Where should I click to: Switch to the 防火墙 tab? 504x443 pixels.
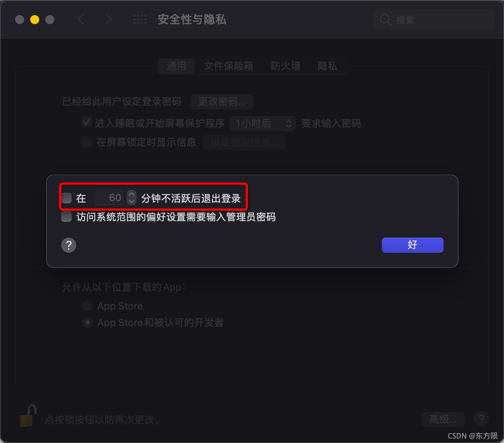tap(286, 66)
